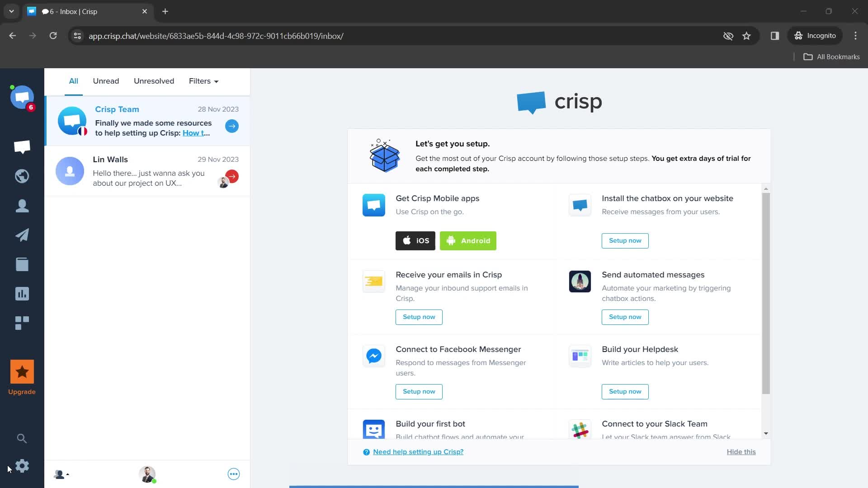Open the plugins/dashboard icon

click(x=22, y=322)
